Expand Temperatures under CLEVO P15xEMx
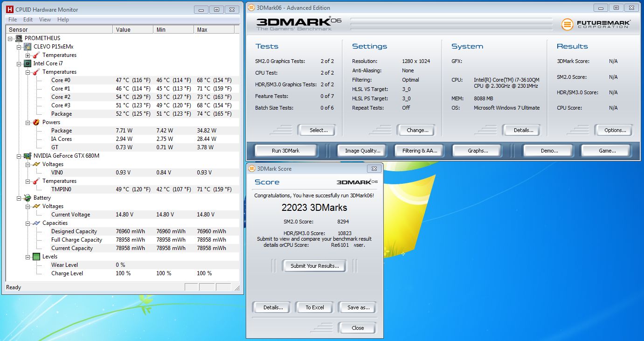The width and height of the screenshot is (644, 341). (x=28, y=55)
